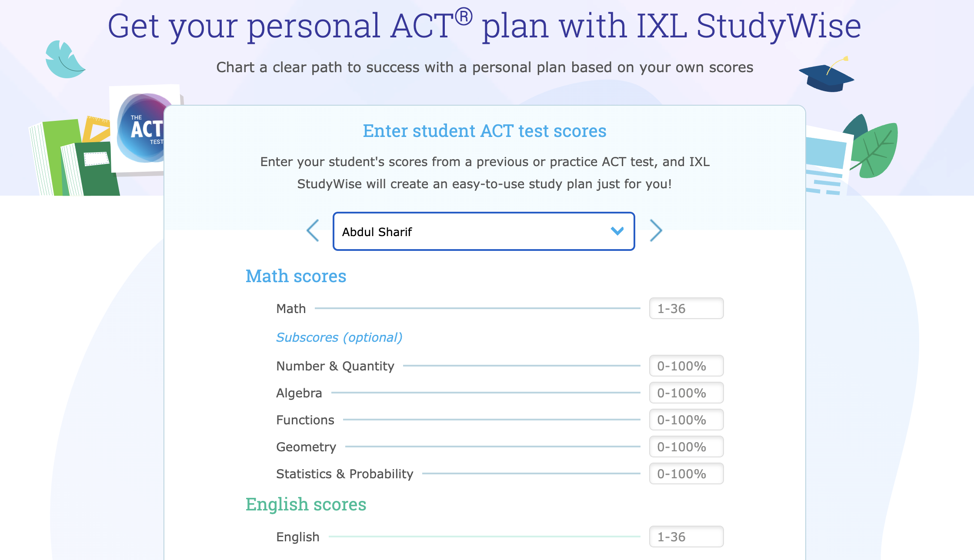974x560 pixels.
Task: Open the student selection dropdown
Action: click(484, 231)
